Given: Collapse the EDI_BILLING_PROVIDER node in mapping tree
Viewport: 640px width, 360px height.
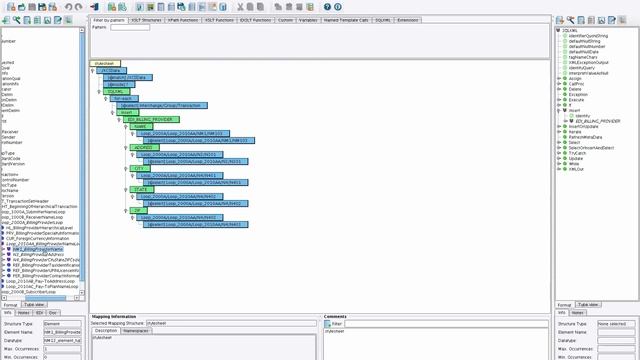Looking at the screenshot, I should point(119,120).
